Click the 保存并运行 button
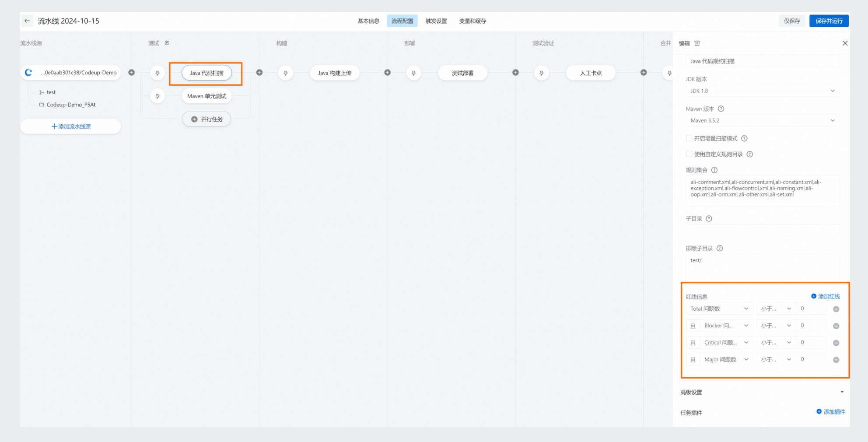This screenshot has height=442, width=868. pos(829,21)
